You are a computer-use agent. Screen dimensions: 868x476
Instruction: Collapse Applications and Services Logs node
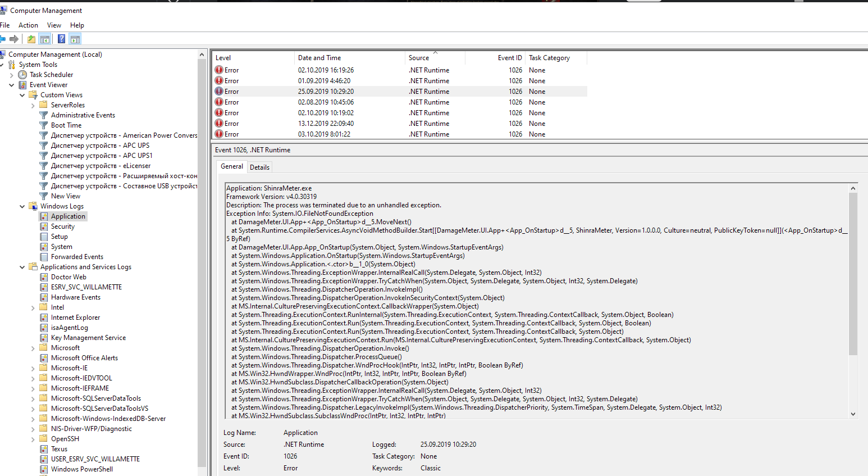tap(22, 267)
